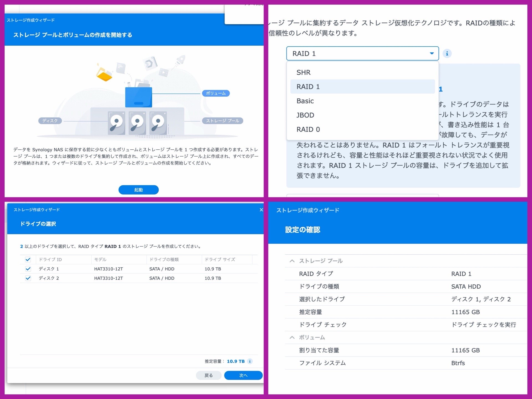Open the RAID 1 type dropdown arrow
Image resolution: width=532 pixels, height=399 pixels.
(x=431, y=53)
